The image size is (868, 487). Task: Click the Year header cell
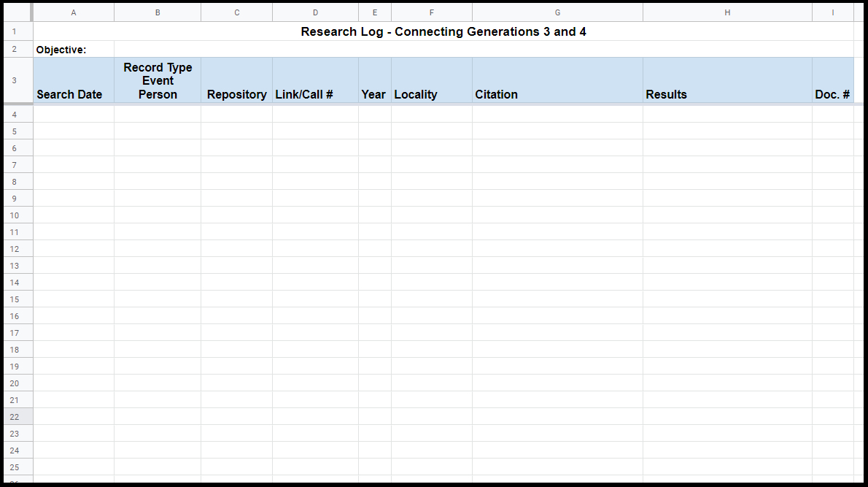tap(374, 80)
